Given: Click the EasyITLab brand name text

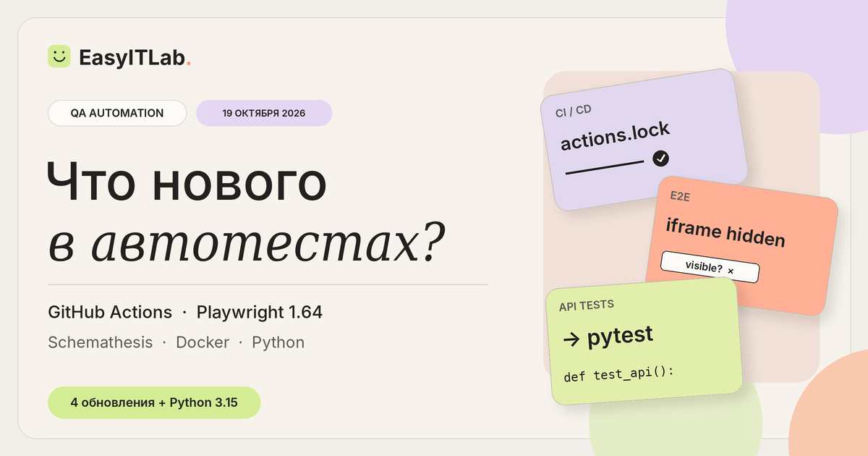Looking at the screenshot, I should pos(135,58).
